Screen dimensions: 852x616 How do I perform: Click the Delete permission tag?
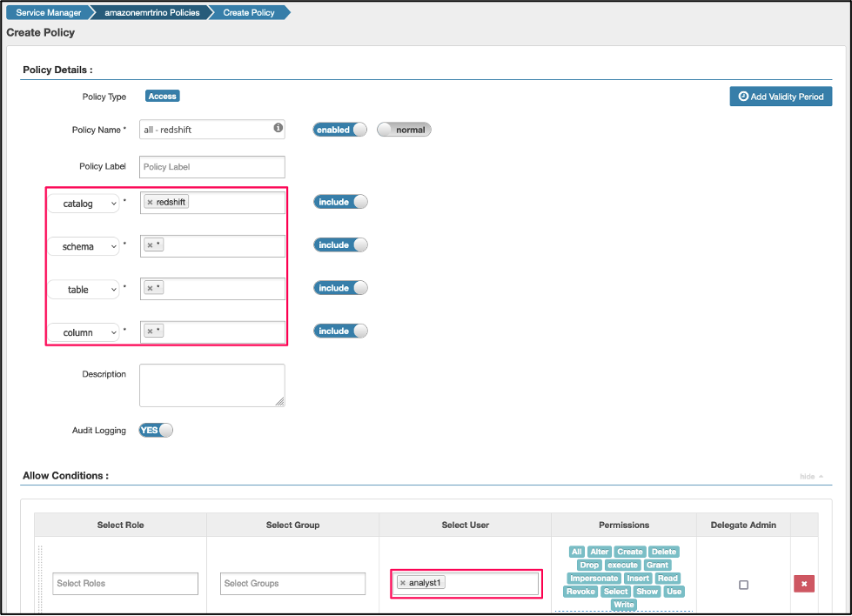coord(664,552)
